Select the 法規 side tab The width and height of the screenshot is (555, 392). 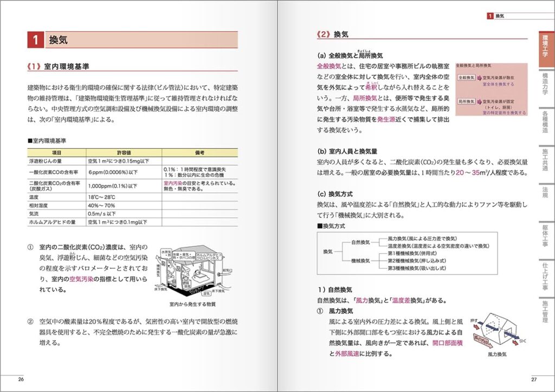(x=546, y=193)
